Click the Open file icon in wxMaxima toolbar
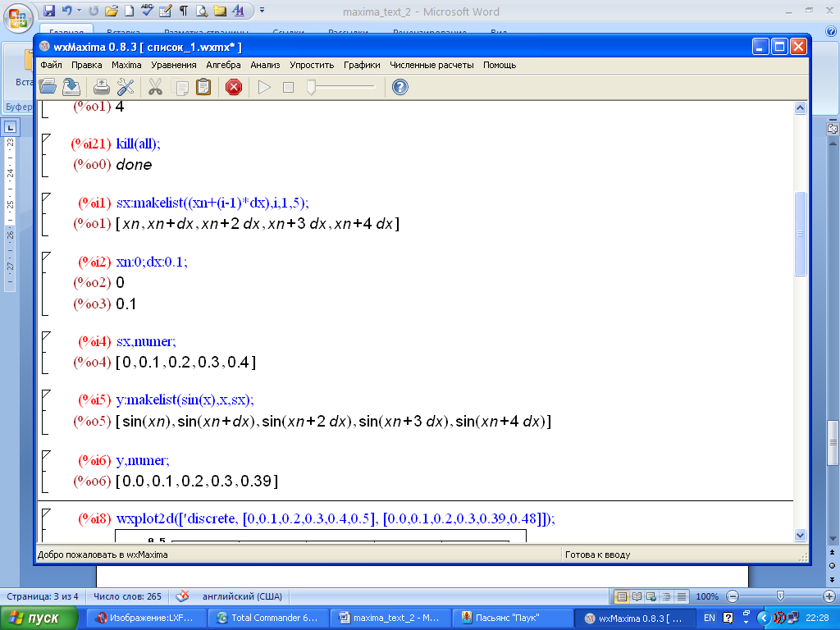This screenshot has width=840, height=630. tap(48, 87)
